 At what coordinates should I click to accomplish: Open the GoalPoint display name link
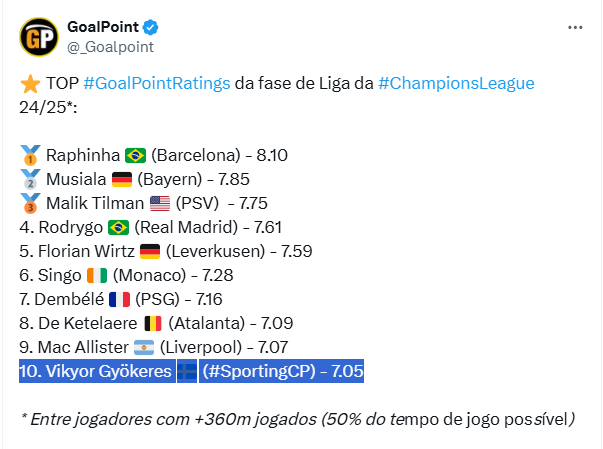[x=103, y=27]
